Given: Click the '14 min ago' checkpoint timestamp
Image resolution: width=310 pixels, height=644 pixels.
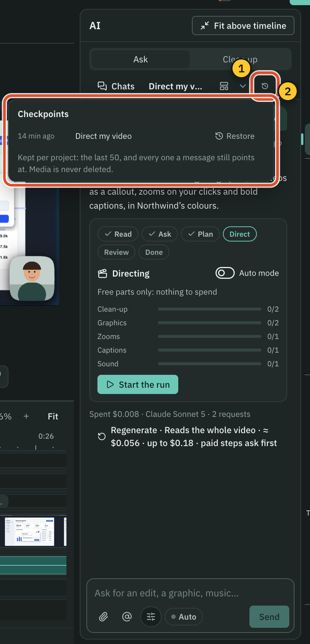Looking at the screenshot, I should click(36, 136).
